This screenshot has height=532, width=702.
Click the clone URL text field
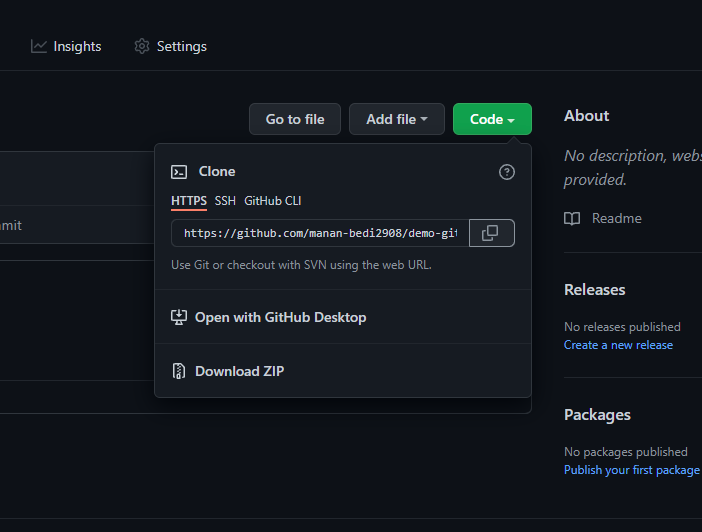pyautogui.click(x=320, y=233)
